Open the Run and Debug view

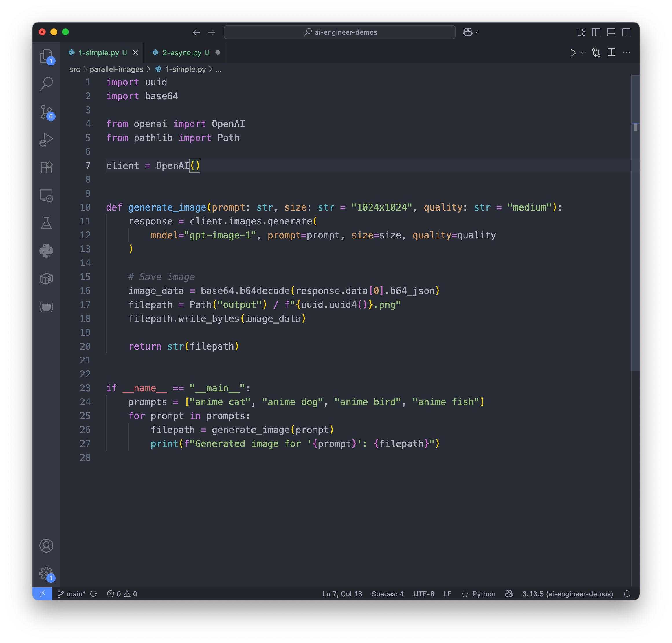(47, 140)
